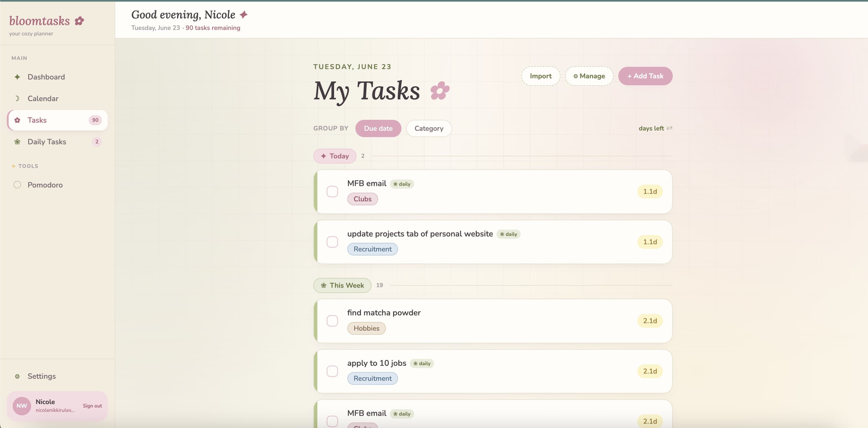The width and height of the screenshot is (868, 428).
Task: Click the days left swap arrows icon
Action: tap(670, 128)
